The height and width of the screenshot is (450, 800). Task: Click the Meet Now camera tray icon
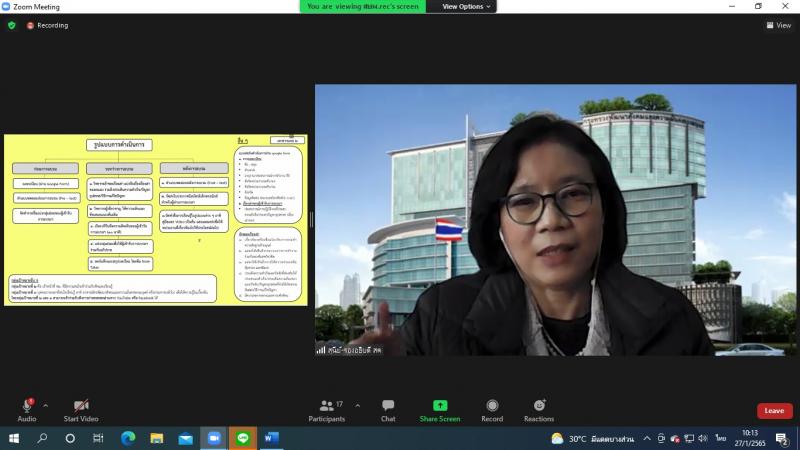661,439
